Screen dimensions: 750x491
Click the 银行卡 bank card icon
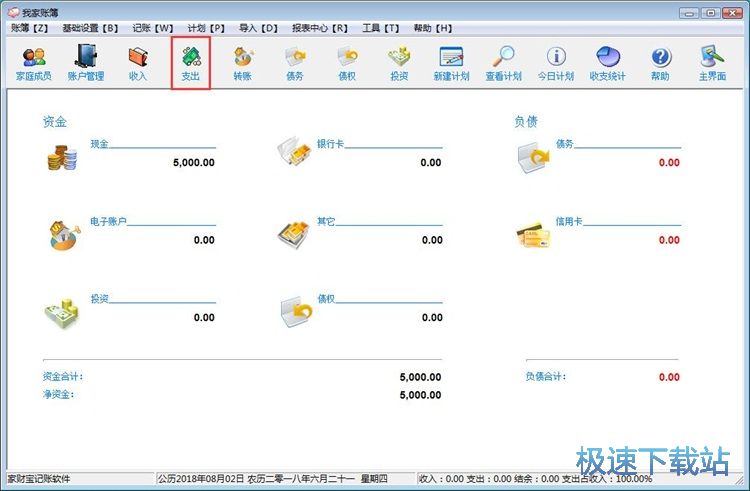tap(294, 151)
